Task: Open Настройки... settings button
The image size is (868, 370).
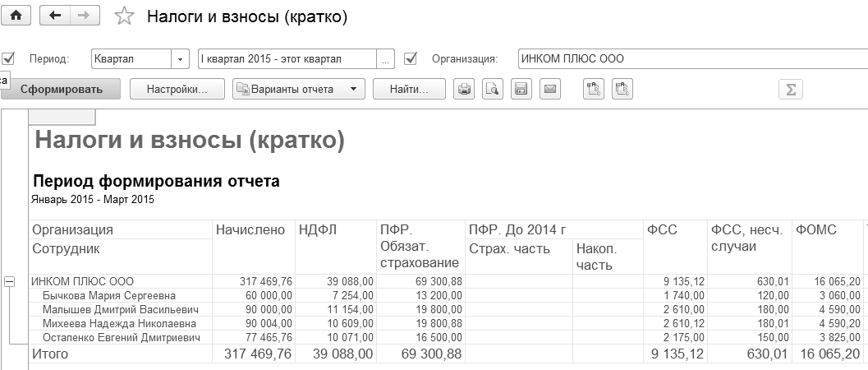Action: tap(177, 89)
